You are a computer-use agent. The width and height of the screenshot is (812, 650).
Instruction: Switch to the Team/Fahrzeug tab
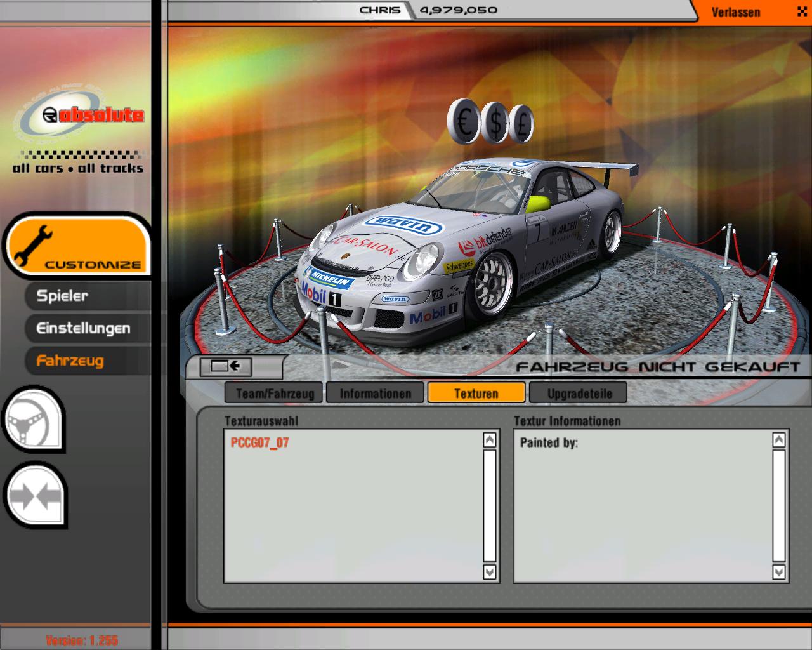point(275,393)
